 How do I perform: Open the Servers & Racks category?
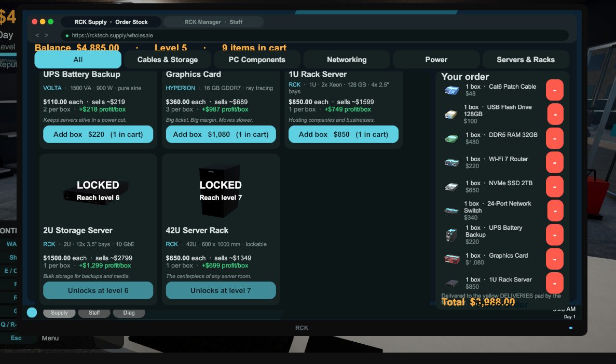click(526, 60)
